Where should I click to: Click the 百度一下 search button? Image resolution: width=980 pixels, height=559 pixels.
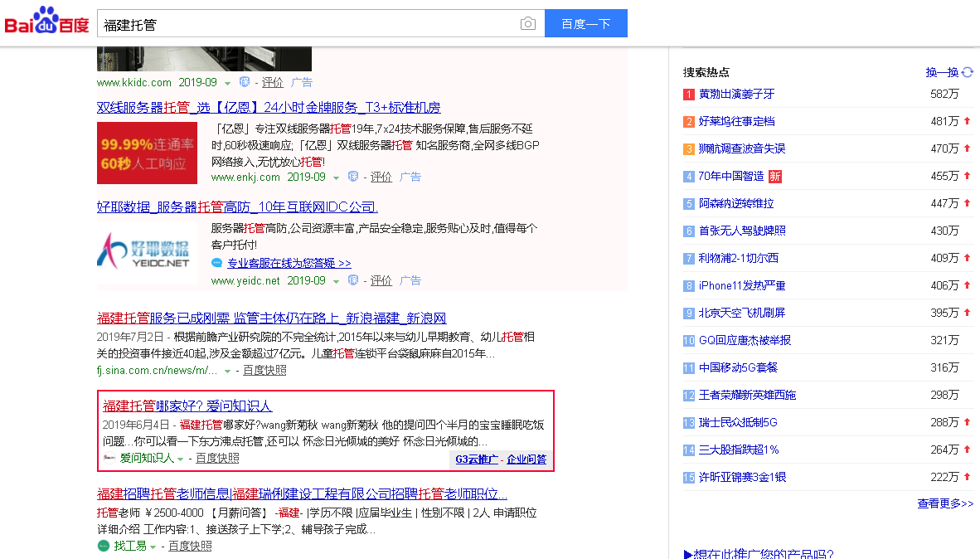coord(585,24)
